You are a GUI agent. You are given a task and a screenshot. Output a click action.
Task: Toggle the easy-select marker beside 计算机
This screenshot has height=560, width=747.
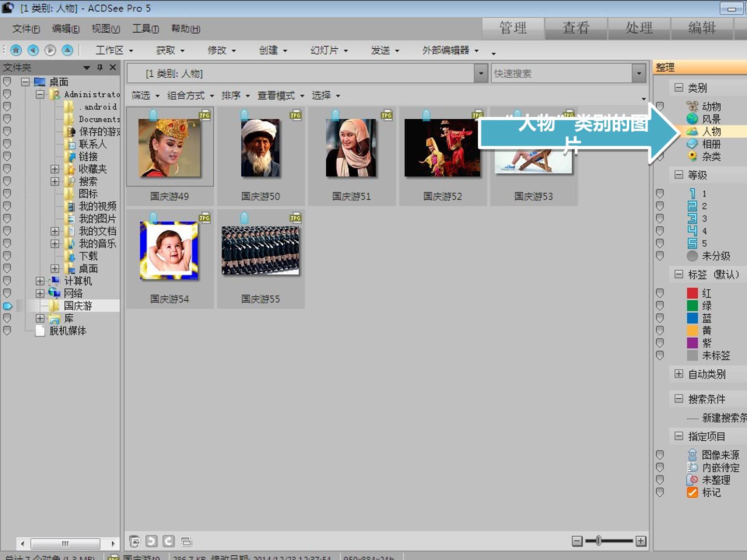pyautogui.click(x=7, y=281)
